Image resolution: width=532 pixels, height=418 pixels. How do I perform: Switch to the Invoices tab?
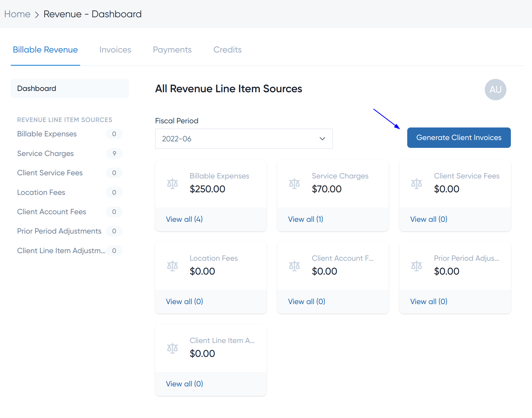coord(115,50)
